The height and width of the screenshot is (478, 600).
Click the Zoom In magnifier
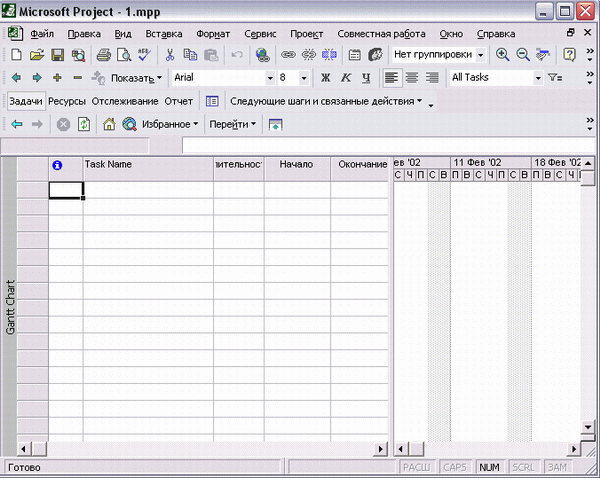coord(502,55)
